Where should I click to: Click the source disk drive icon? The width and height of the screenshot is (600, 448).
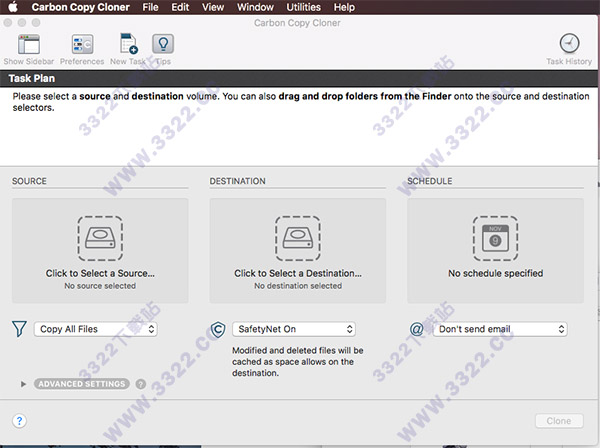[x=100, y=238]
